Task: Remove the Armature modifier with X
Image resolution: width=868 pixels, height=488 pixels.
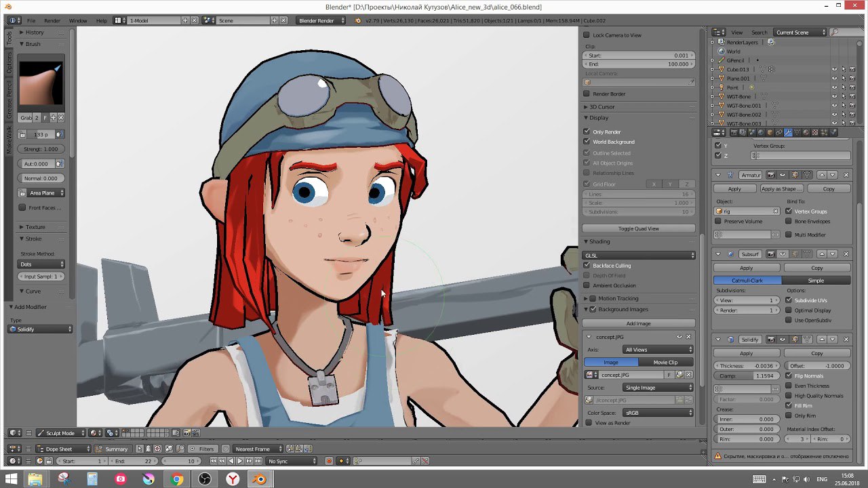Action: [846, 175]
